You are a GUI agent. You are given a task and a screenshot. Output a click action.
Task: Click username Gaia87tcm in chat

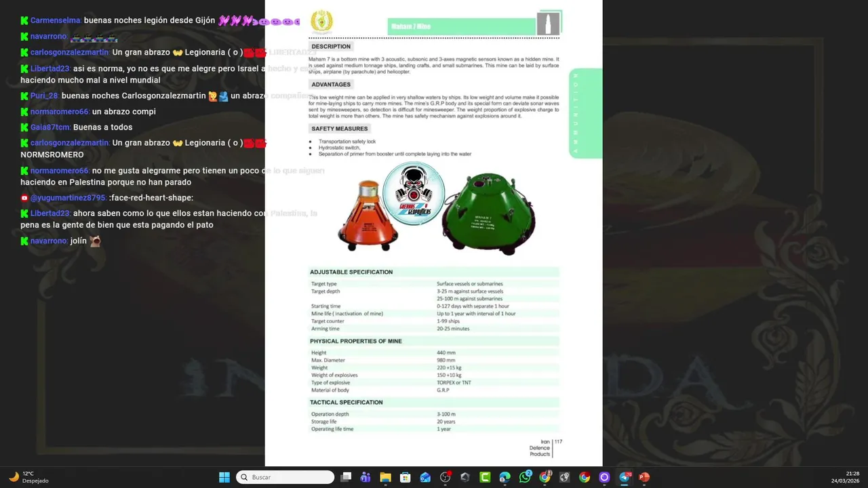pos(50,127)
